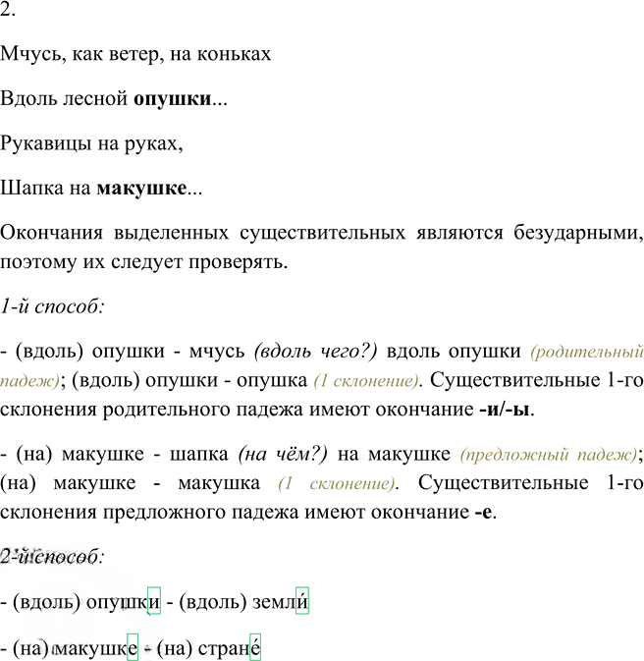This screenshot has height=661, width=644.
Task: Click the bold word "опушки" in the poem
Action: click(173, 99)
